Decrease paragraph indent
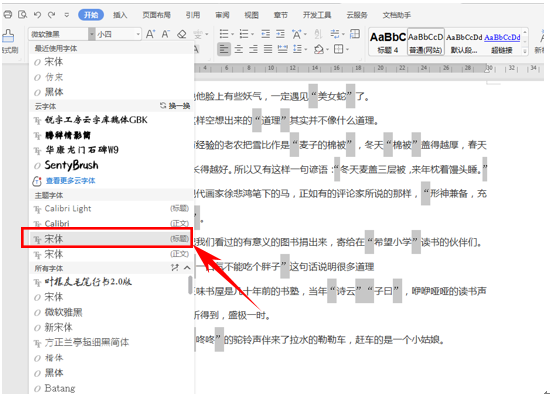The width and height of the screenshot is (550, 394). pyautogui.click(x=266, y=34)
